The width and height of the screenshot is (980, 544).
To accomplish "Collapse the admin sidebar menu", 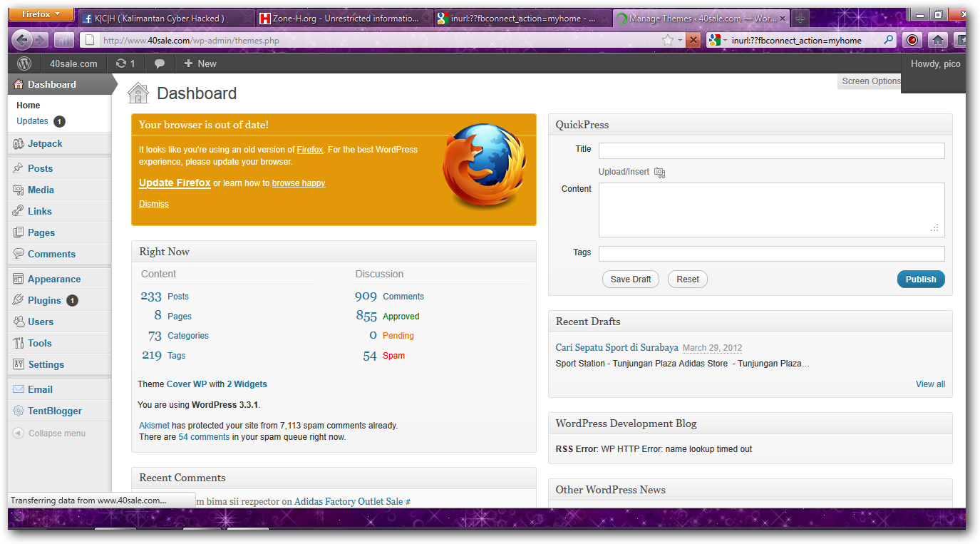I will pos(50,433).
